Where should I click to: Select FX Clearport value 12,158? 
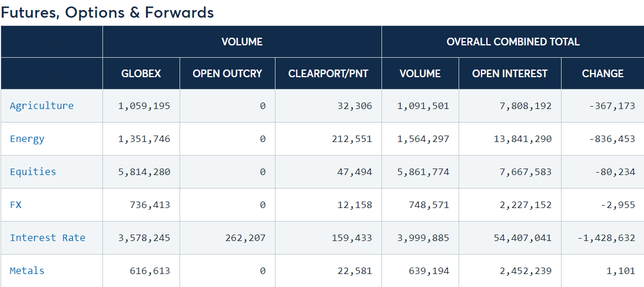355,204
